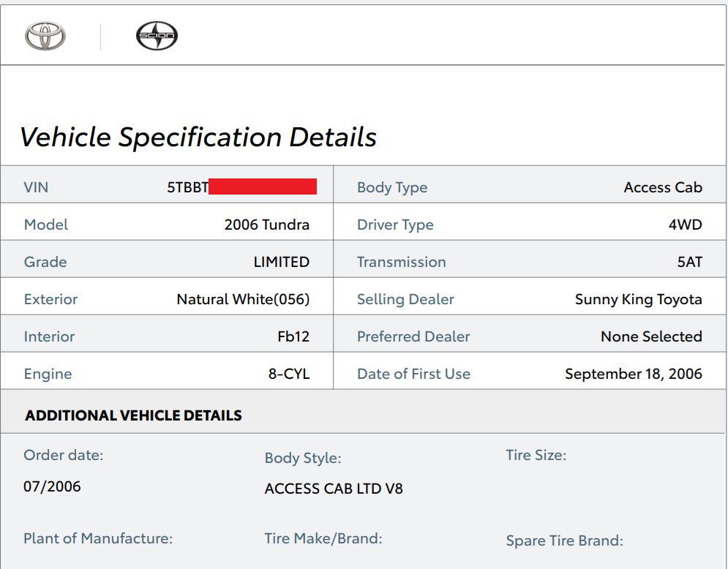Click the Scion logo icon
Viewport: 728px width, 569px height.
click(157, 36)
